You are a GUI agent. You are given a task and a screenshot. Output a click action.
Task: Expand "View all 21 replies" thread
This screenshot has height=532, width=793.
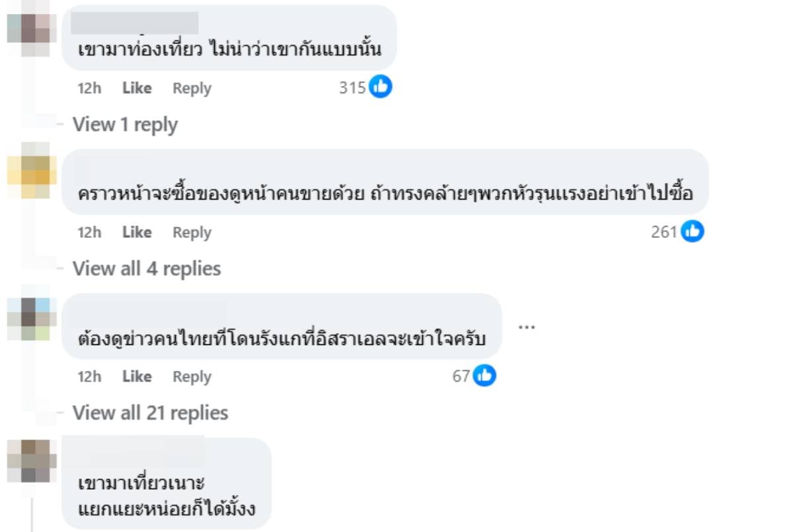pyautogui.click(x=150, y=413)
